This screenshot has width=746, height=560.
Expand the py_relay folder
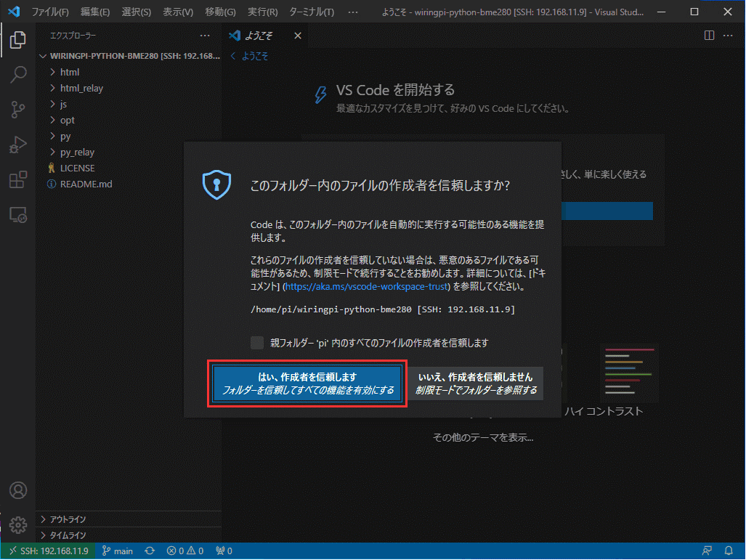pyautogui.click(x=129, y=153)
